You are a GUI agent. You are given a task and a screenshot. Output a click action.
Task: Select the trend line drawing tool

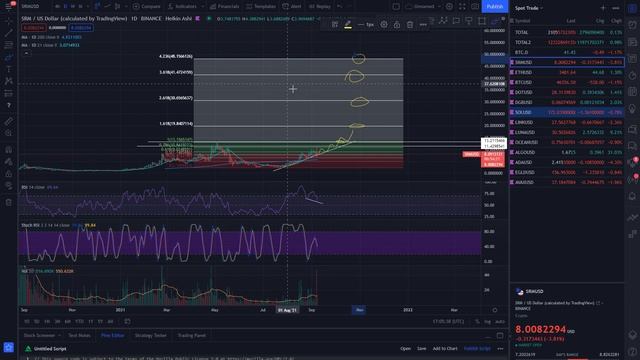(x=9, y=33)
